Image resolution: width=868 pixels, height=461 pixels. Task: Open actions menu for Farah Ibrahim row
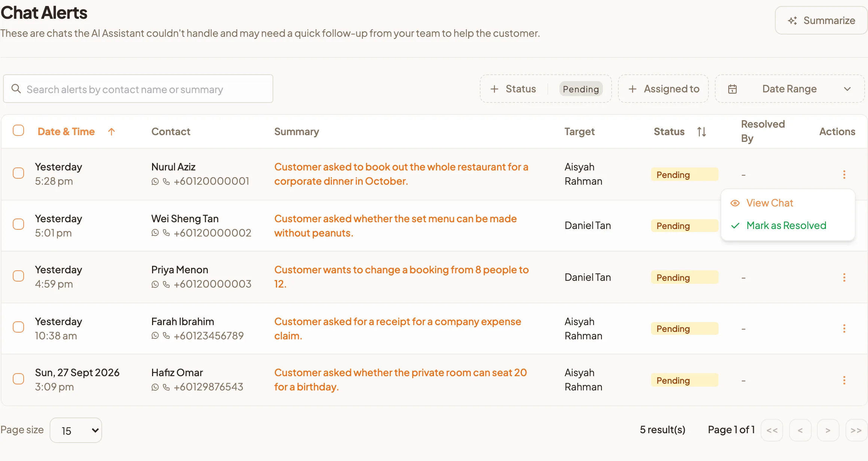click(x=844, y=328)
